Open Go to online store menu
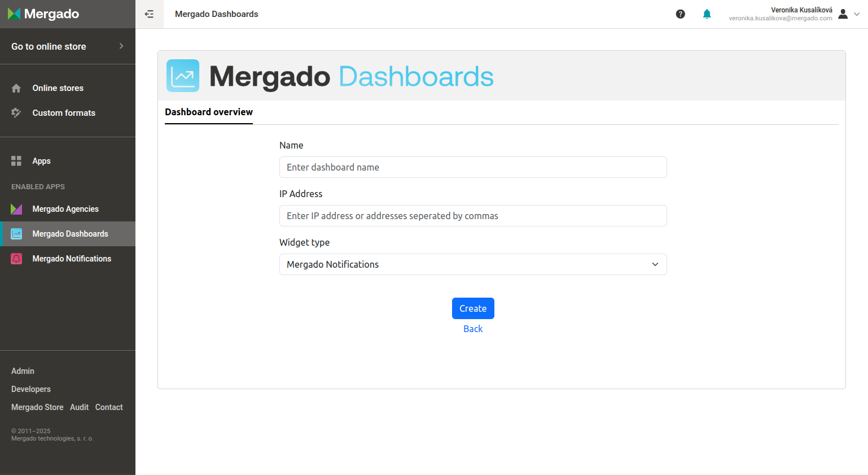868x475 pixels. pyautogui.click(x=68, y=46)
